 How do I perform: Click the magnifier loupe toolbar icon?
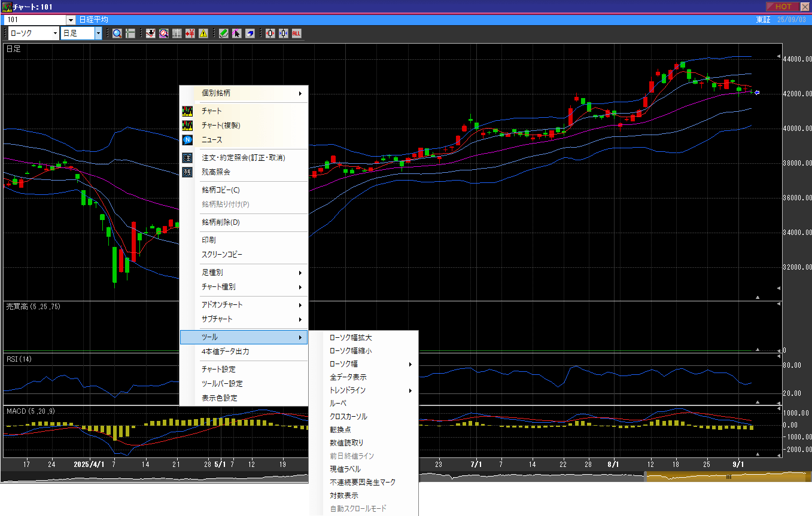(117, 33)
